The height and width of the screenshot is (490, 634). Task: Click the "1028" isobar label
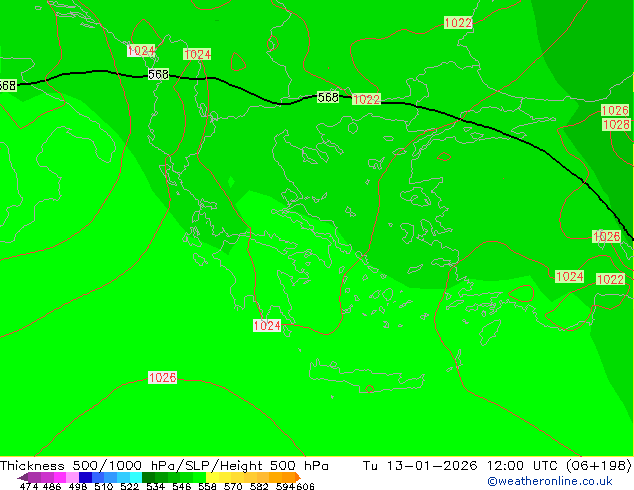[616, 124]
